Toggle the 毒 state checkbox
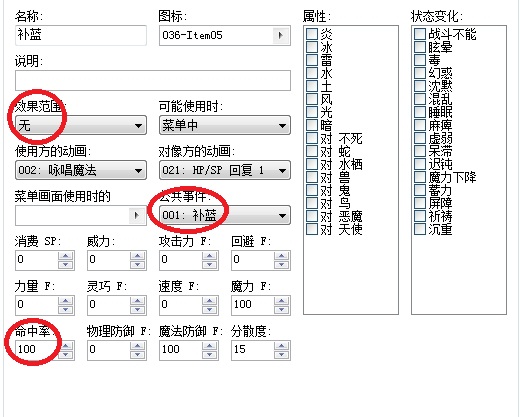520x417 pixels. coord(420,60)
